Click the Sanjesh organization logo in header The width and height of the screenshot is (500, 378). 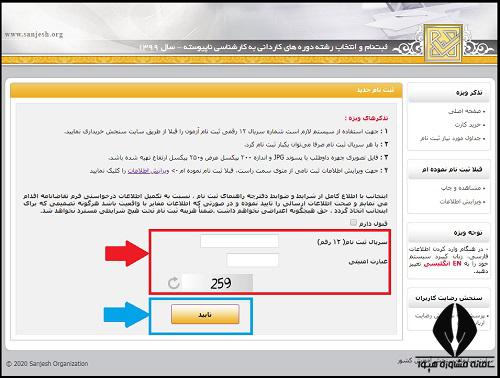(443, 43)
